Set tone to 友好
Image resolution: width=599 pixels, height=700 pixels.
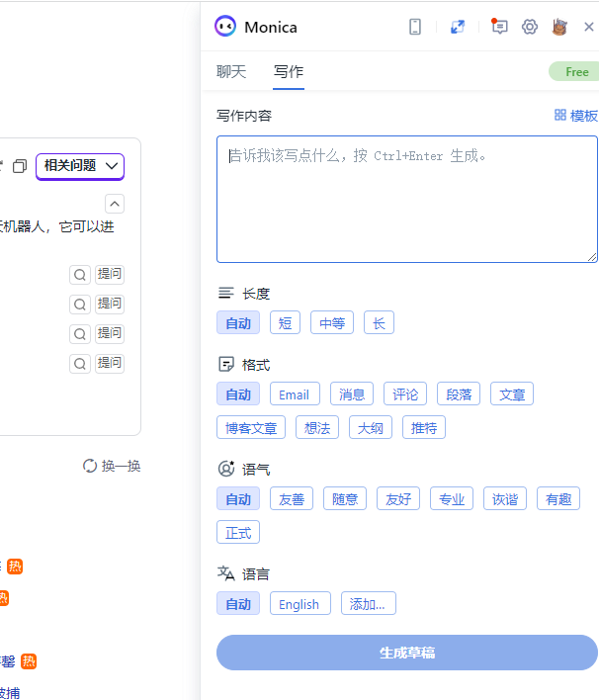coord(398,498)
